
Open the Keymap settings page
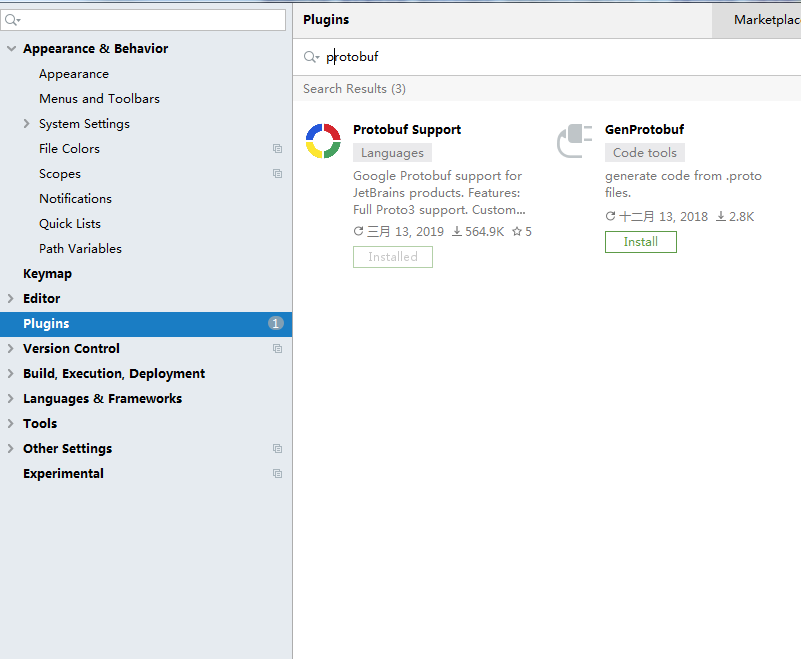[x=47, y=274]
